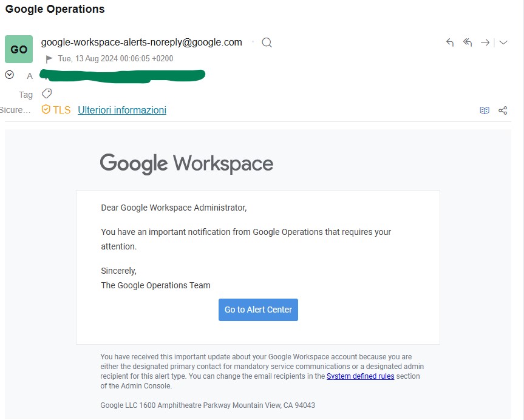524x420 pixels.
Task: Click the TLS security shield icon
Action: 46,110
